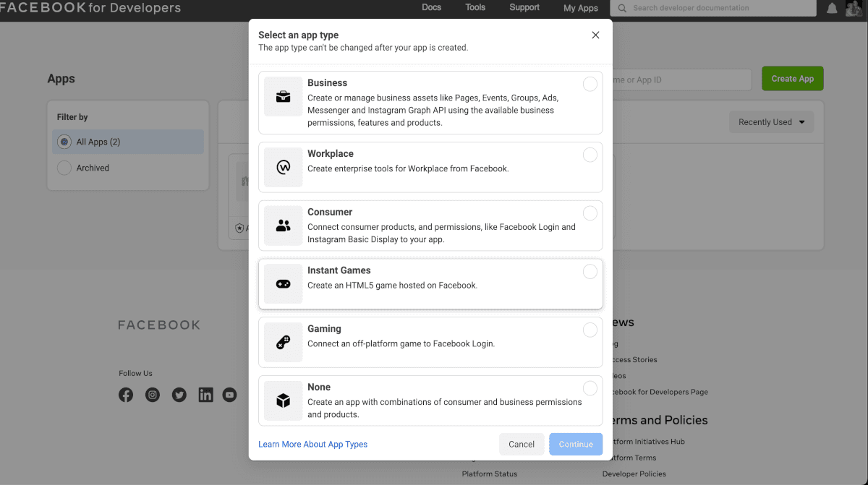Open the Developer Policies footer link
Screen dimensions: 868x488
click(634, 474)
